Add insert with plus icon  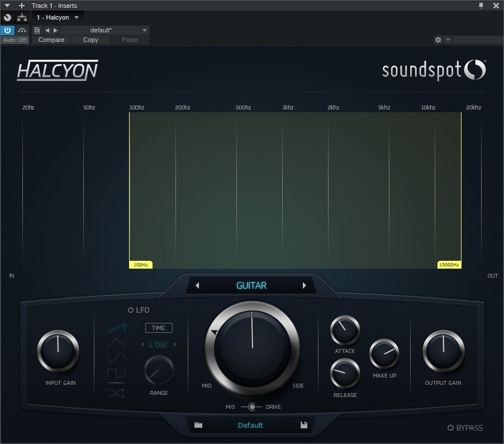point(22,6)
